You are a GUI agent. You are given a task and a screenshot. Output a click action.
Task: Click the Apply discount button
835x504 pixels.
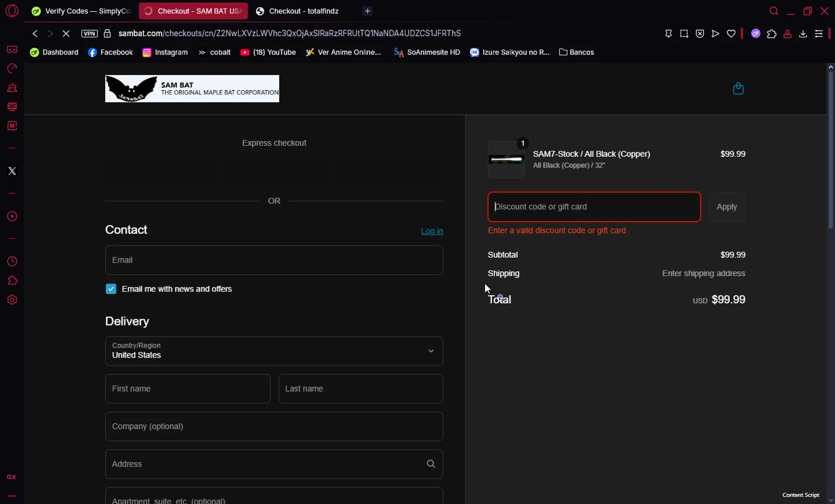pos(726,206)
